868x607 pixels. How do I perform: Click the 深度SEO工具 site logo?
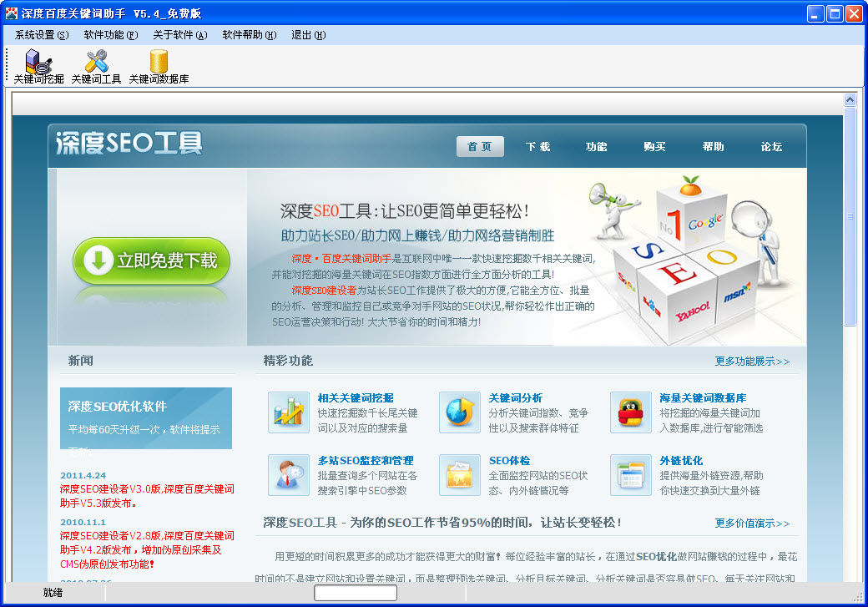point(129,144)
